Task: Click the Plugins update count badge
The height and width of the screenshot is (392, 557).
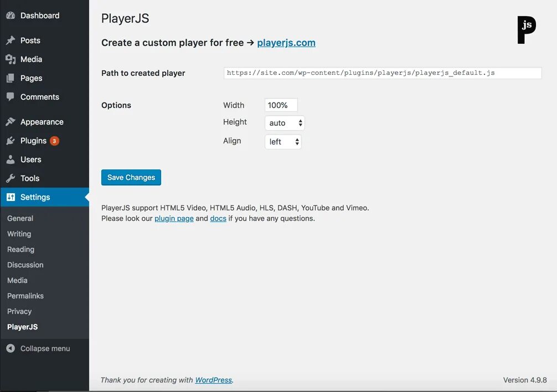Action: [54, 141]
